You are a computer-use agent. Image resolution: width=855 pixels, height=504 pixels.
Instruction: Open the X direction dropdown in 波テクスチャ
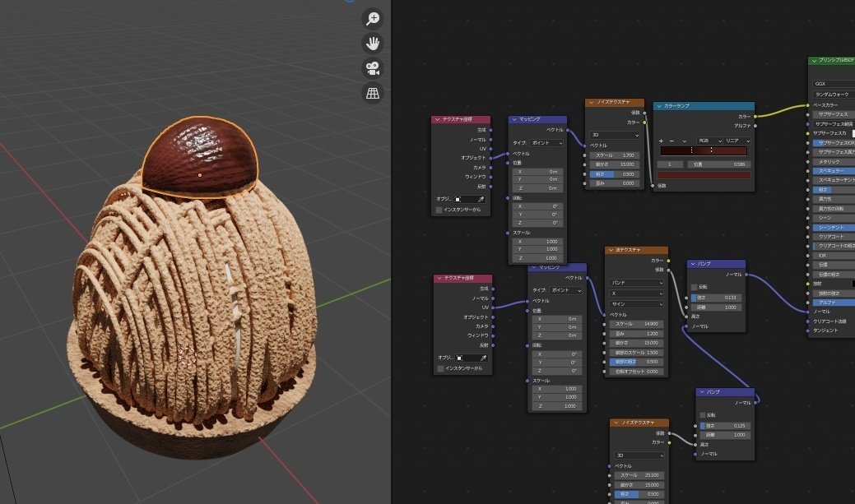[636, 294]
